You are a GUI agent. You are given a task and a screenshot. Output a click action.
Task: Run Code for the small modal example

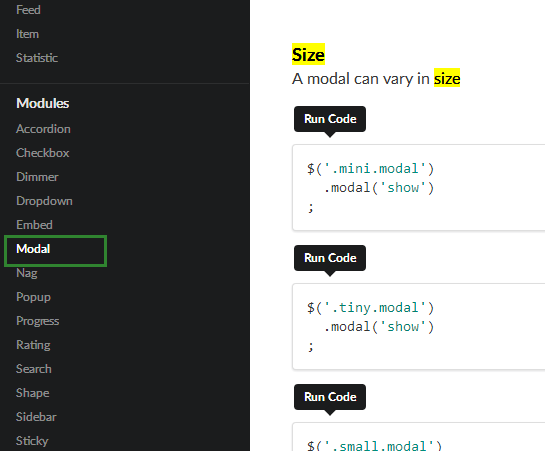click(330, 397)
